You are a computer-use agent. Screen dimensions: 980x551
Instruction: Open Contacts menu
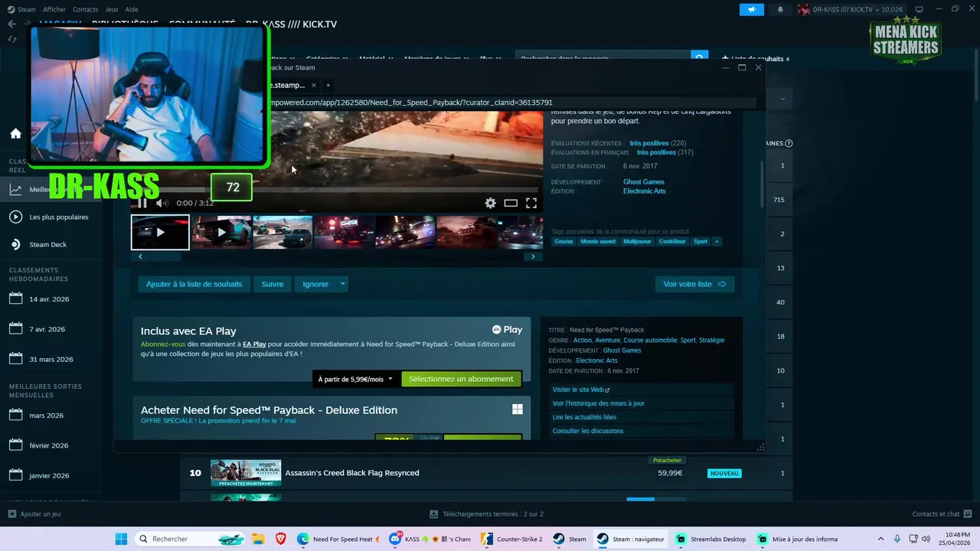[x=85, y=9]
